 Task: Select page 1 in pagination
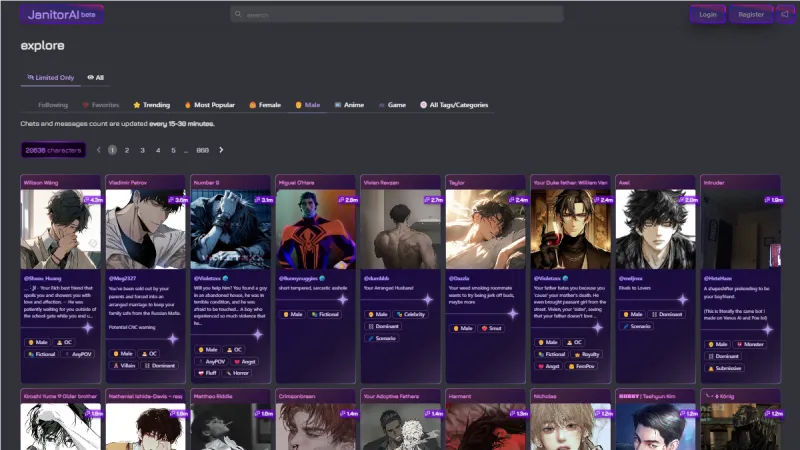(x=112, y=150)
